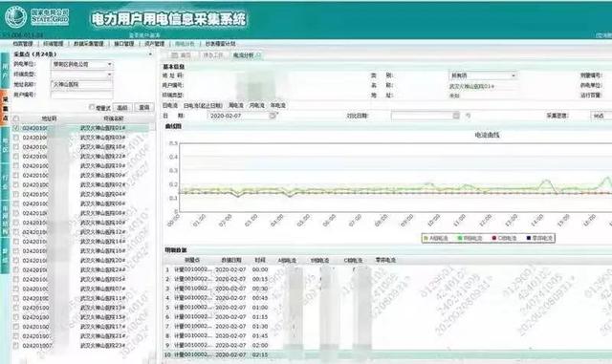612x364 pixels.
Task: Click the 日期 field showing 2020-02-07
Action: pyautogui.click(x=242, y=116)
